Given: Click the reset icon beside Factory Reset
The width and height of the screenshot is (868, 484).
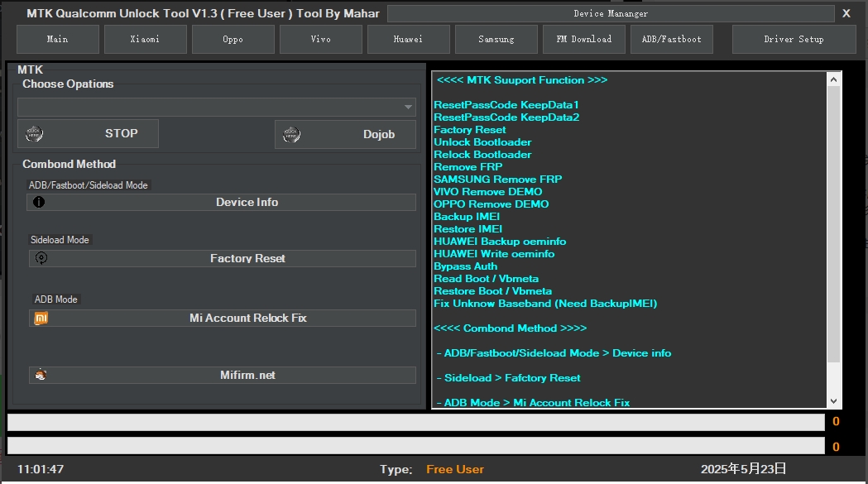Looking at the screenshot, I should (41, 258).
